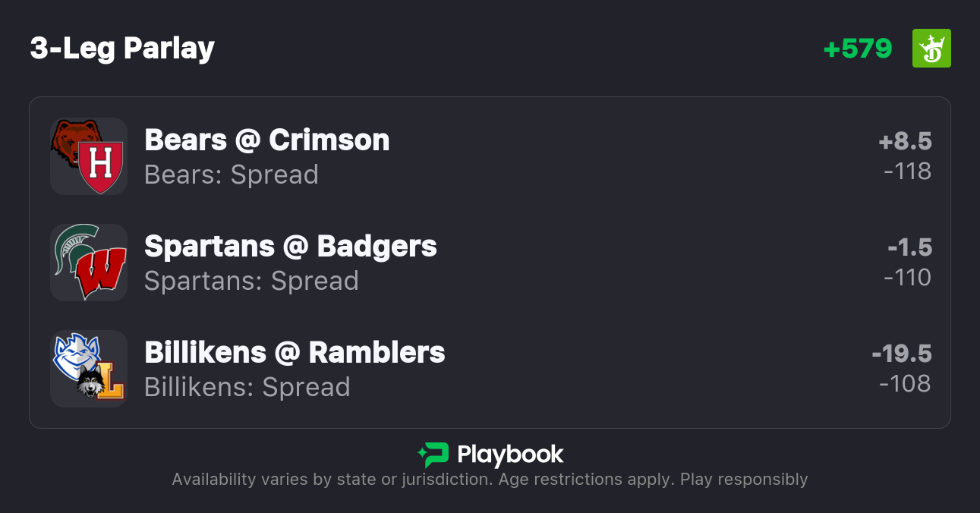The width and height of the screenshot is (980, 513).
Task: Click the Spartans: Spread bet label
Action: (251, 281)
